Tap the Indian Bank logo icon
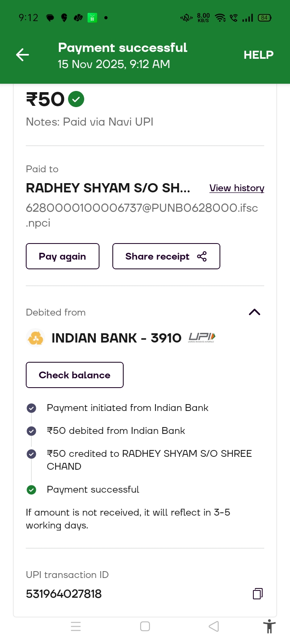The height and width of the screenshot is (644, 290). click(x=35, y=338)
